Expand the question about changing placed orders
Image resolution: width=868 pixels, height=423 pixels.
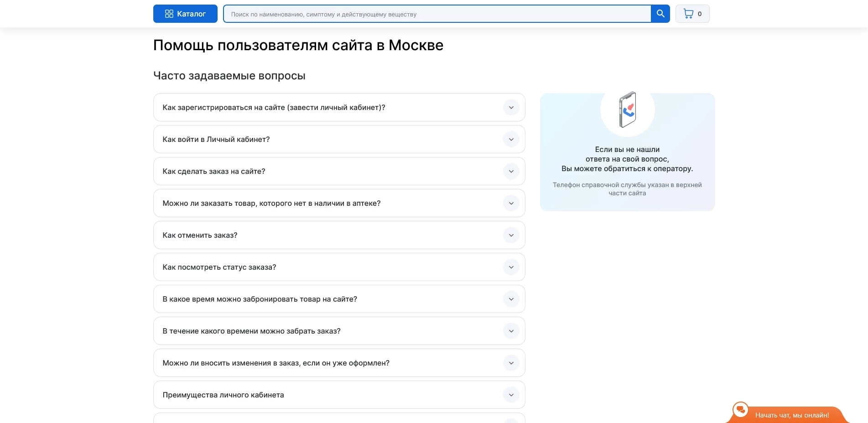(x=511, y=363)
